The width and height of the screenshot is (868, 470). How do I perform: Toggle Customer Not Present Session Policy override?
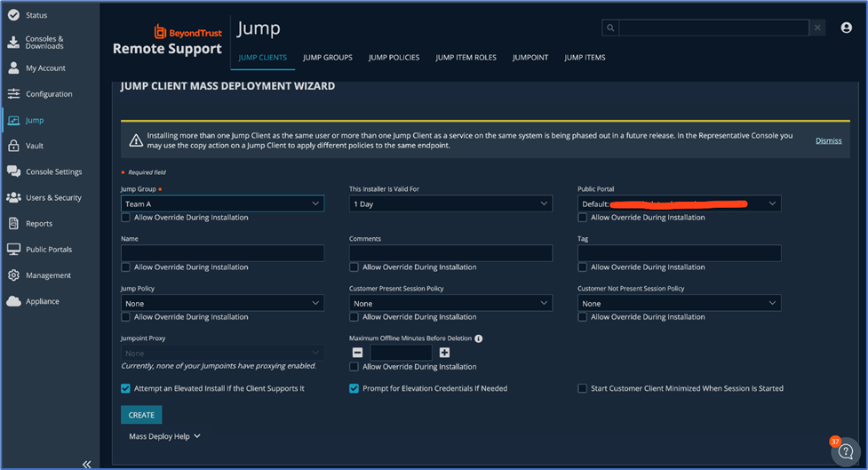(x=582, y=317)
